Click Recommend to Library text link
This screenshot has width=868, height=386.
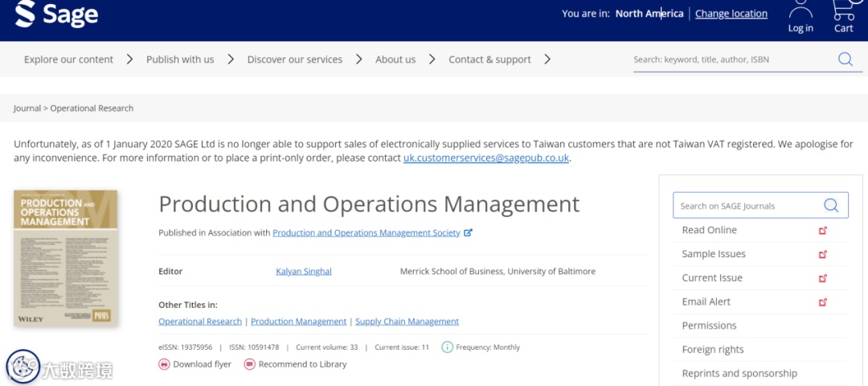[302, 364]
